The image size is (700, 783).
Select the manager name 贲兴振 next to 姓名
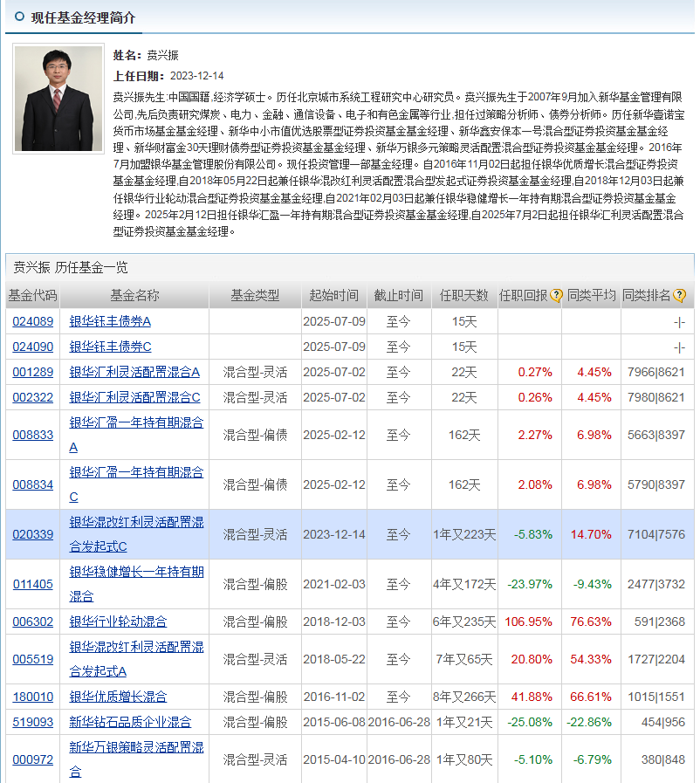[162, 55]
